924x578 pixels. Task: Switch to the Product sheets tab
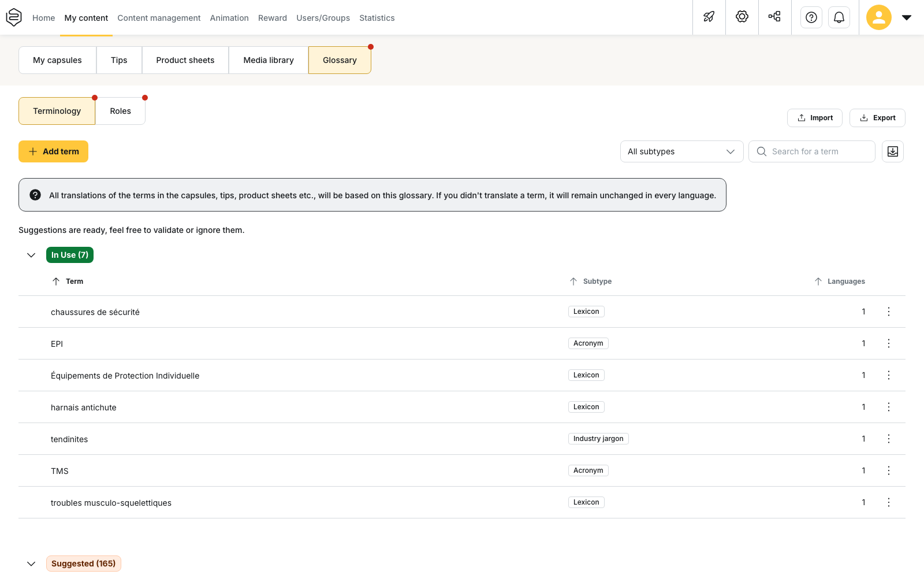pos(185,60)
